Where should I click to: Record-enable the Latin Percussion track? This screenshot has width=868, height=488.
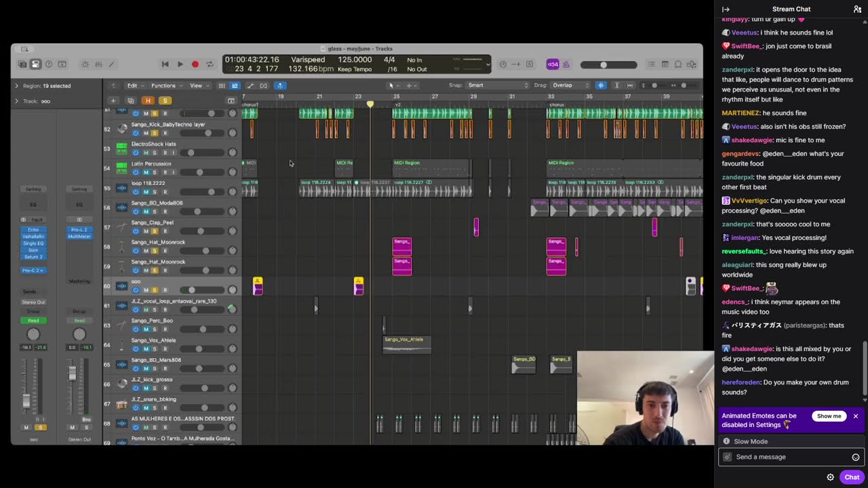(164, 172)
